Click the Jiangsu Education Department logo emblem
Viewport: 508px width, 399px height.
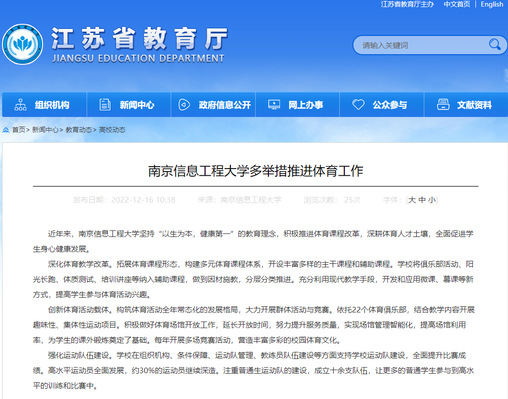click(x=22, y=44)
